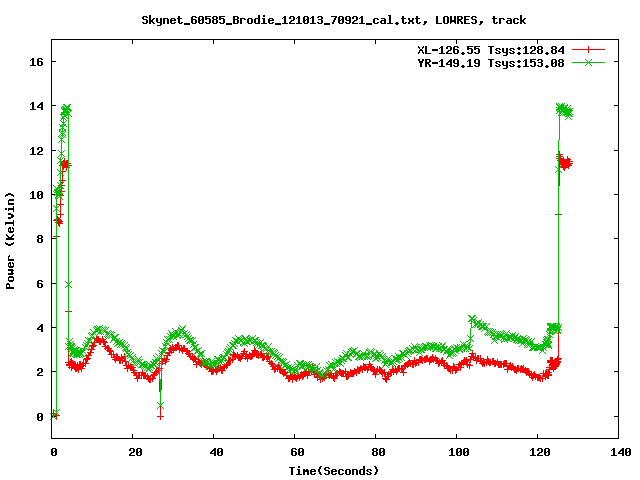
Task: Click the y-axis tick label 14
Action: tap(36, 106)
